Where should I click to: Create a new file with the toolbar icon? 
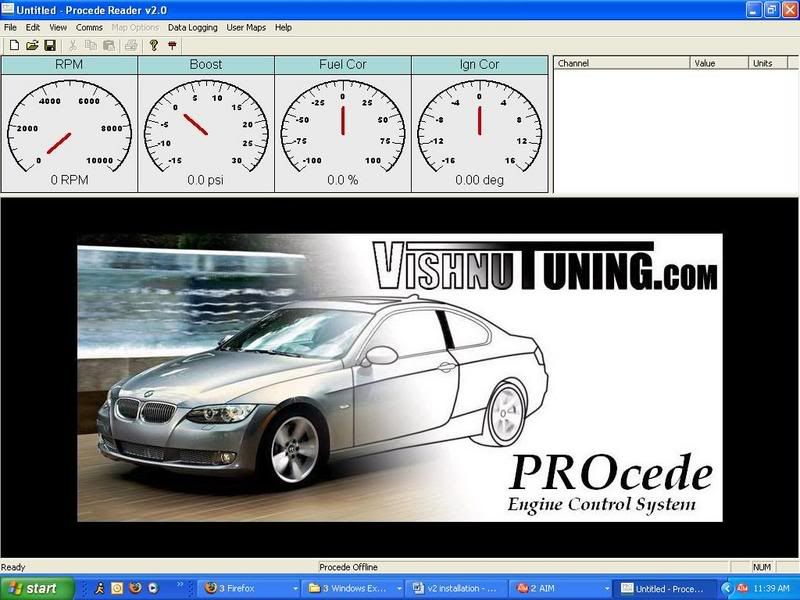coord(14,45)
